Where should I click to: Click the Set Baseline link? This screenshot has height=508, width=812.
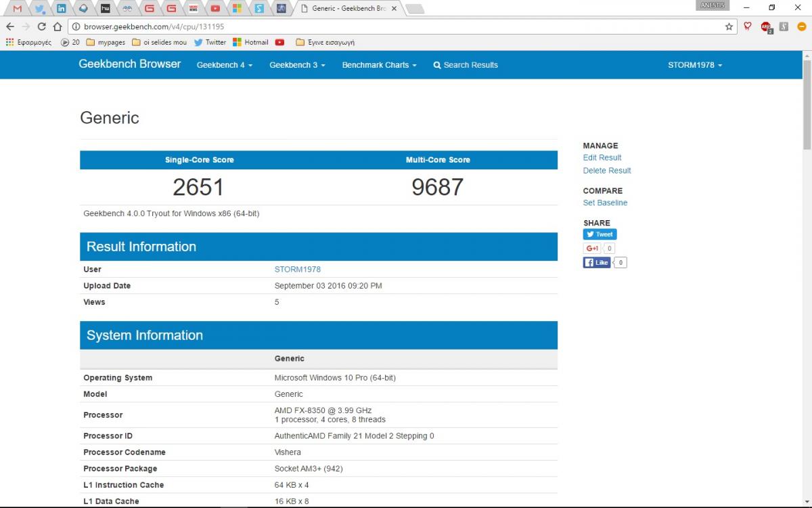[x=605, y=203]
